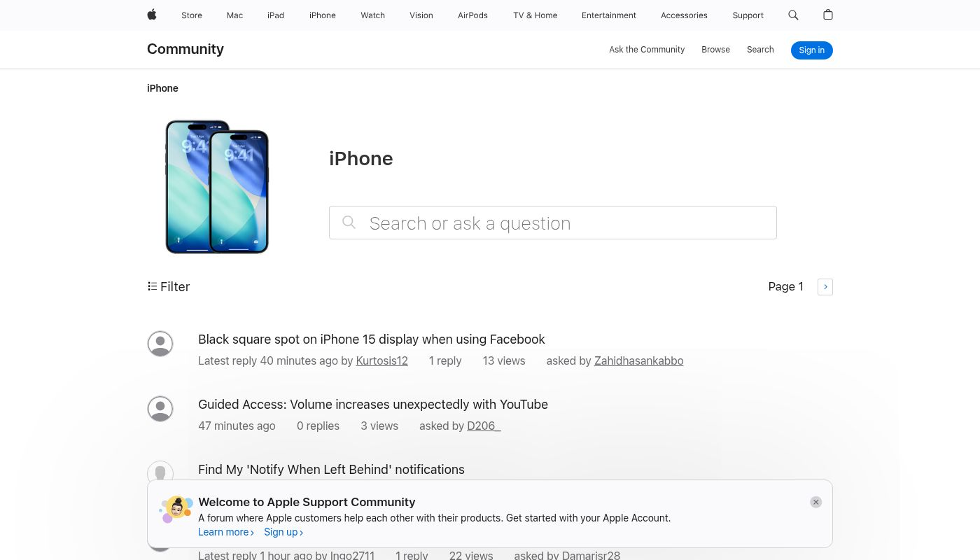Open the shopping bag icon

828,15
